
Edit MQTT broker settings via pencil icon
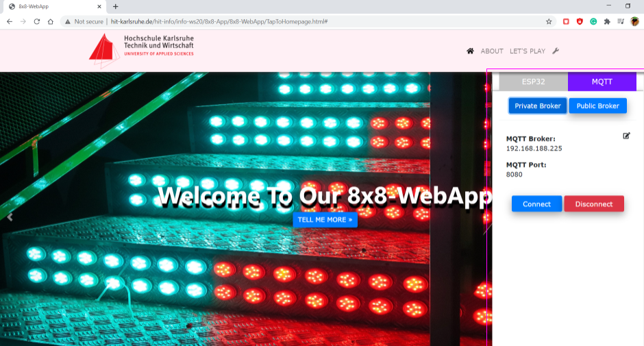point(626,136)
